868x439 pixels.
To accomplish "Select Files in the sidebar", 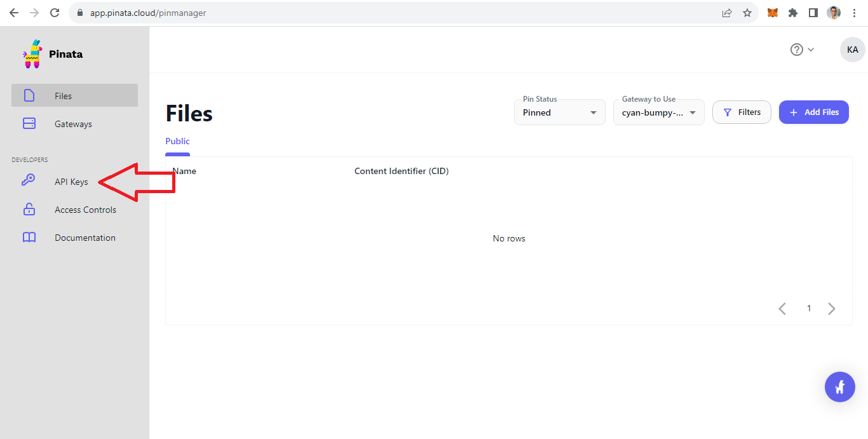I will pos(74,95).
